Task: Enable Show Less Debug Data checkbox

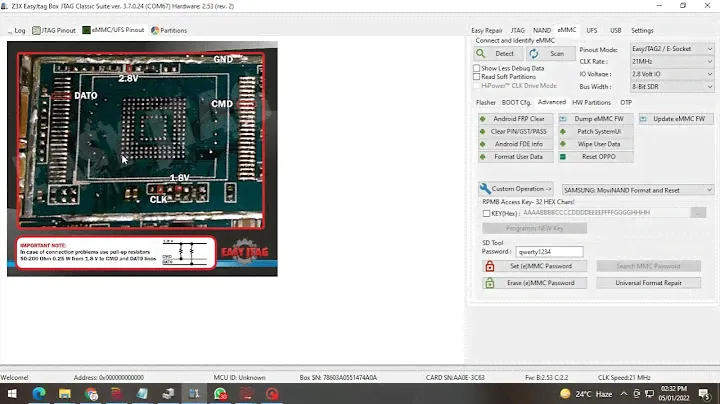Action: coord(477,68)
